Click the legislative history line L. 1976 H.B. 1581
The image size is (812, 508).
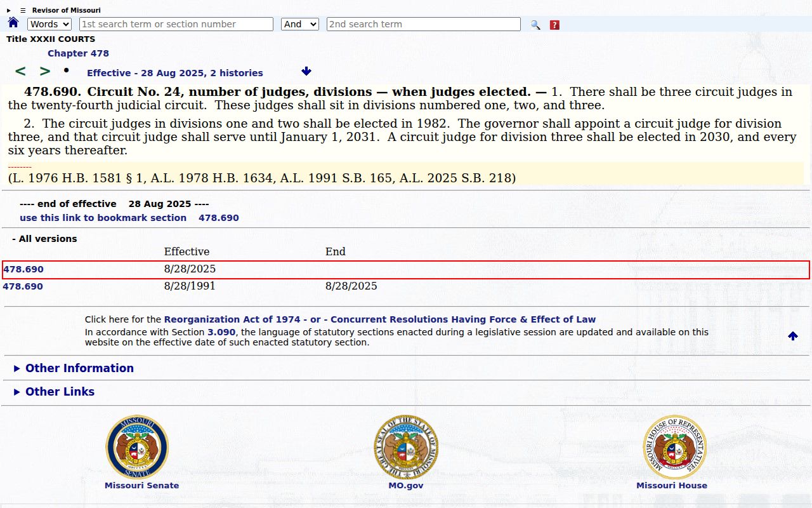point(262,178)
